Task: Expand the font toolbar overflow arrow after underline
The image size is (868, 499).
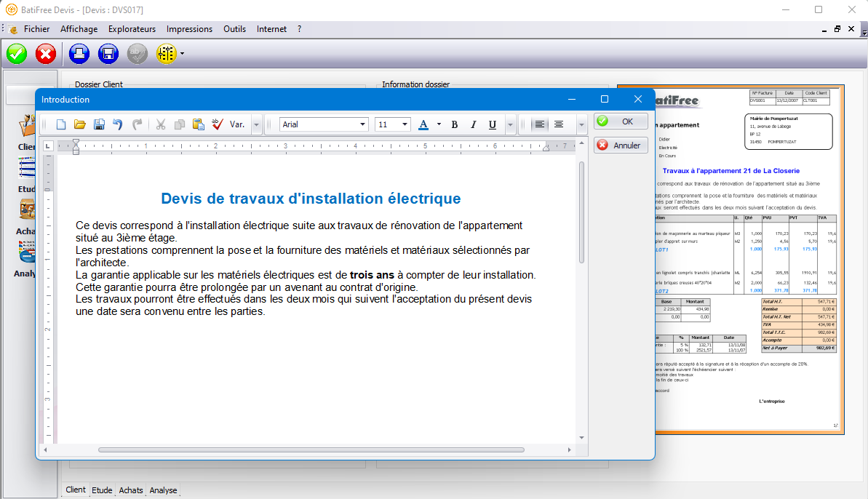Action: 510,124
